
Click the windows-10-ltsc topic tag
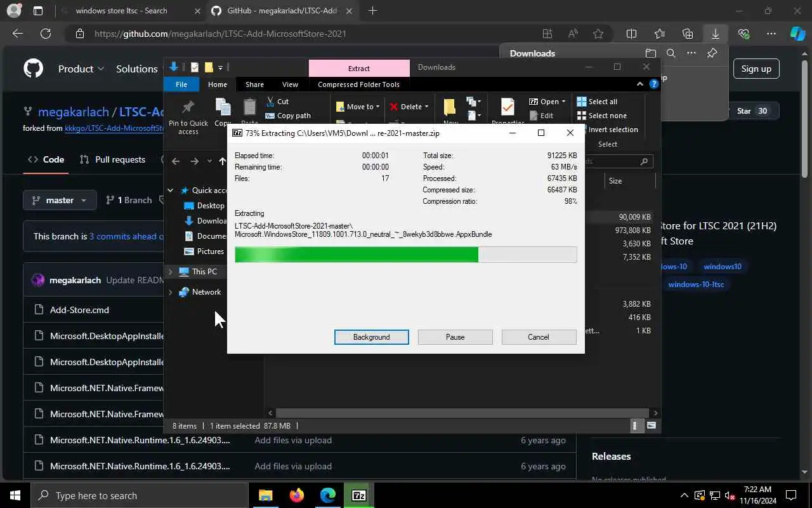tap(696, 284)
